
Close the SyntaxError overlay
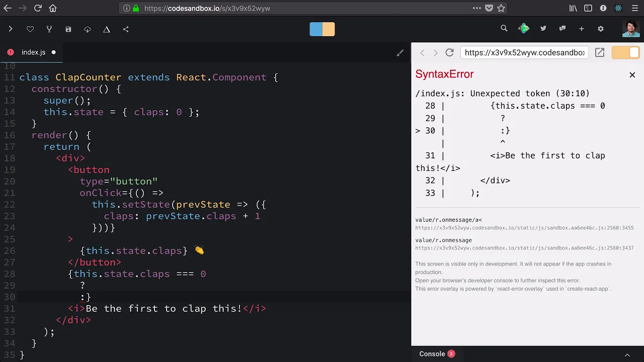point(632,75)
